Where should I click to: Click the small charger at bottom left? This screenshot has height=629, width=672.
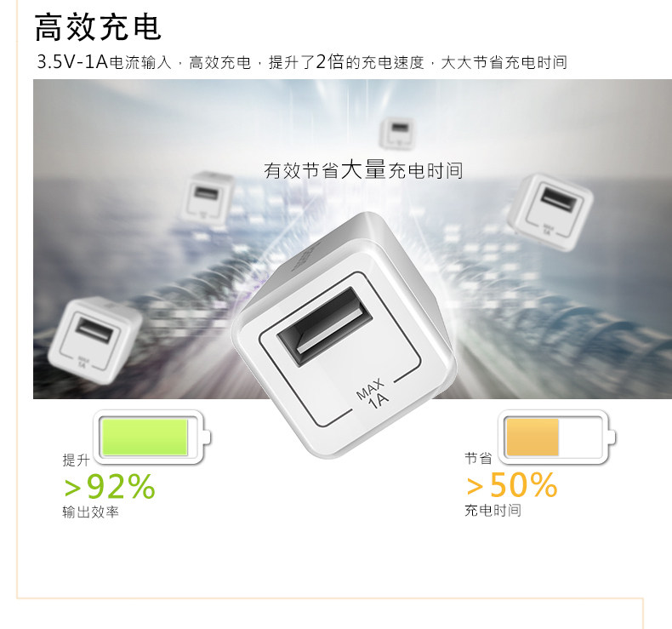[95, 340]
